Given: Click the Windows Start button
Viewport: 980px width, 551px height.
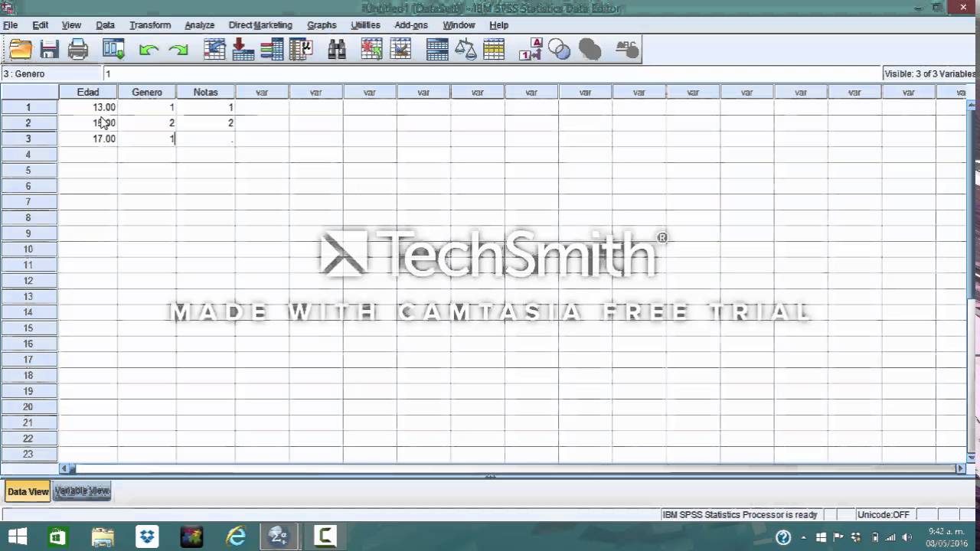Looking at the screenshot, I should pyautogui.click(x=18, y=536).
